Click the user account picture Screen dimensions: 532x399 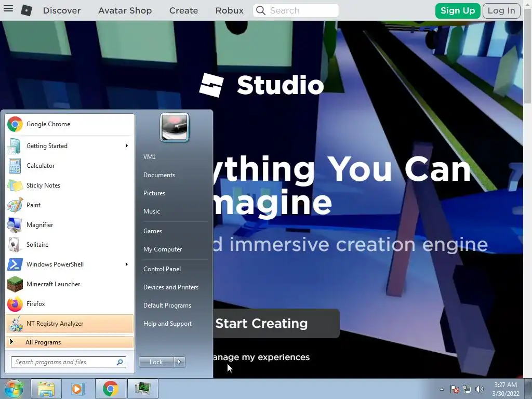coord(175,127)
